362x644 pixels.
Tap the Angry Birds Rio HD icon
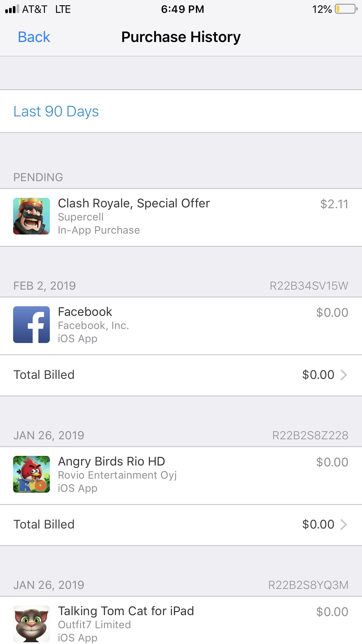[x=31, y=474]
